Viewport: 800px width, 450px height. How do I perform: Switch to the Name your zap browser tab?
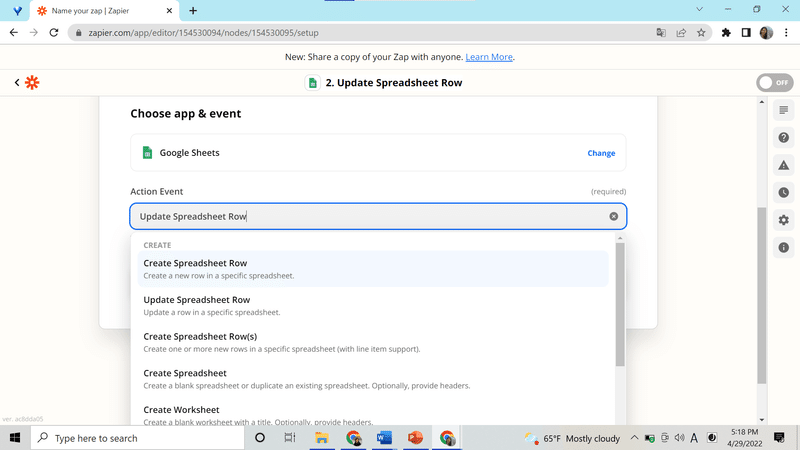pos(104,11)
